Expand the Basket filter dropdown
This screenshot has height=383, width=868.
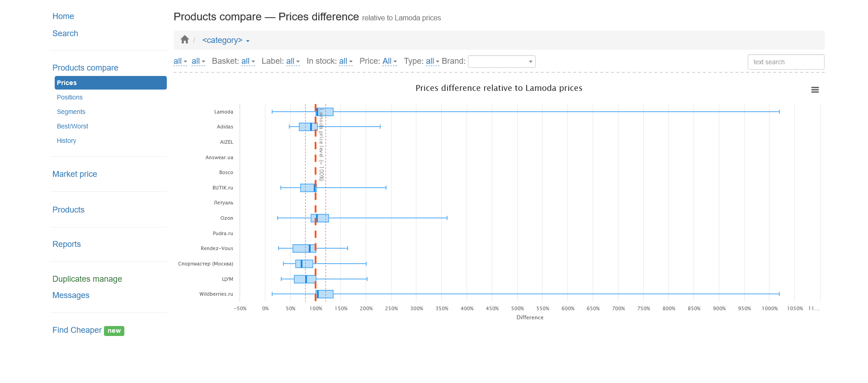(x=248, y=61)
